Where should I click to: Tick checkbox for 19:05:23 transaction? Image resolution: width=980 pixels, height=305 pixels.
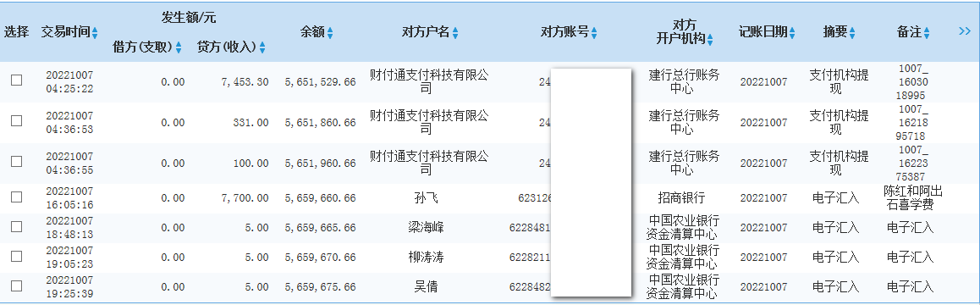pos(17,256)
